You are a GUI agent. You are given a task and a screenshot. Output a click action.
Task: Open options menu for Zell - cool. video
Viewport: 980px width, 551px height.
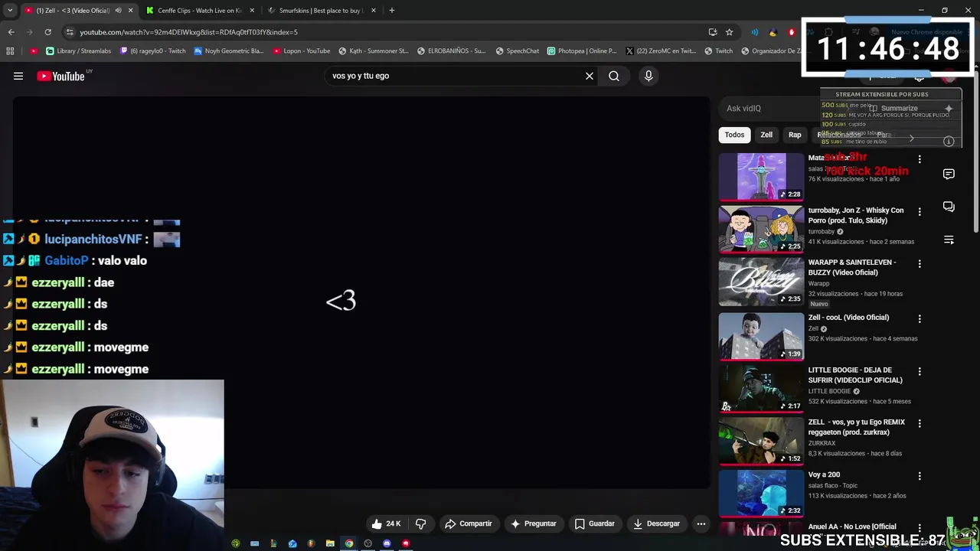[920, 318]
